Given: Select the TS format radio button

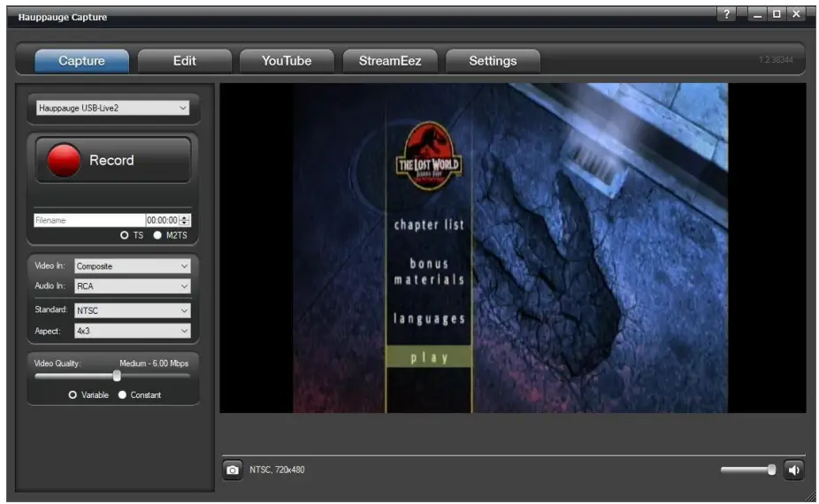Looking at the screenshot, I should (x=125, y=235).
